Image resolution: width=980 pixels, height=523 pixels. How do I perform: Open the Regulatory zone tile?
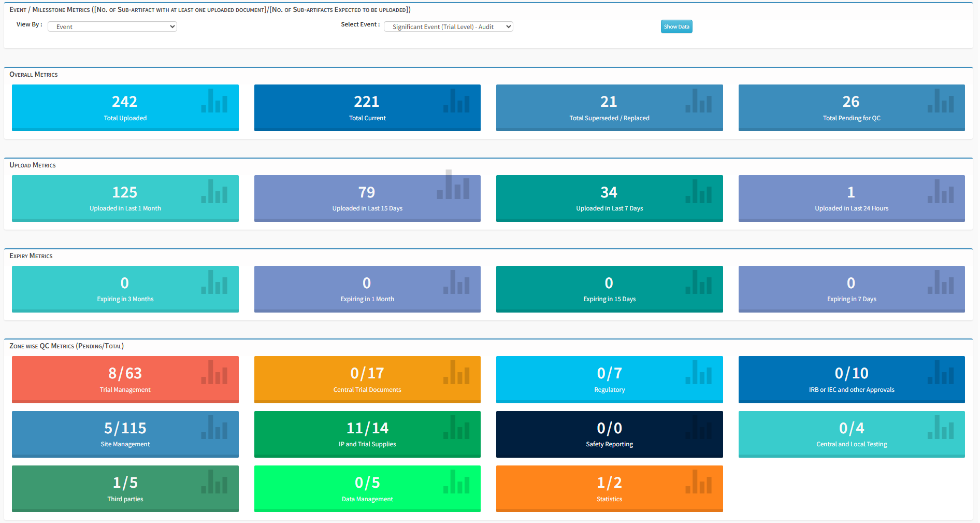tap(609, 379)
